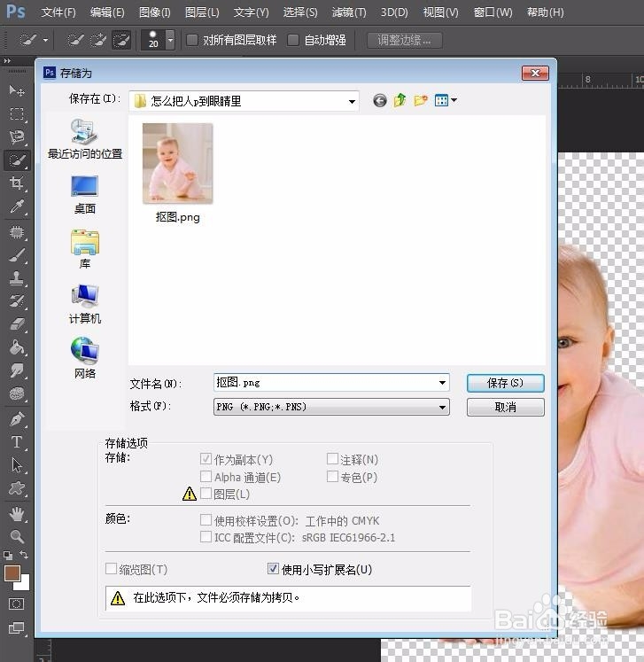Create a new folder in dialog
Viewport: 644px width, 662px height.
421,100
